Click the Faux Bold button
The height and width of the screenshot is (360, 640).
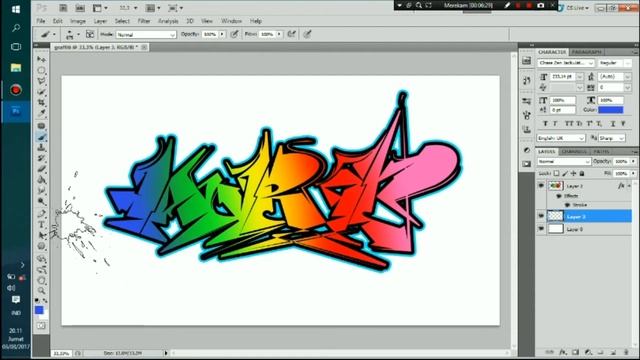pos(546,123)
